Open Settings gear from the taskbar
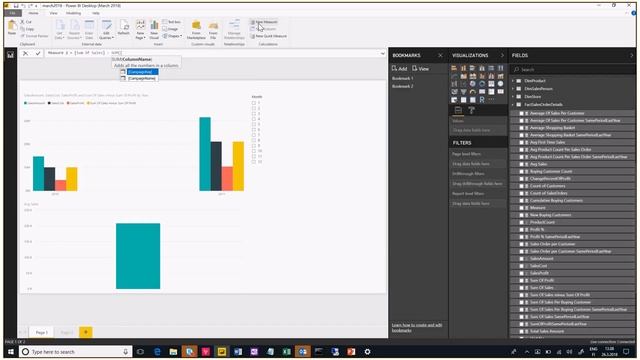This screenshot has width=640, height=360. (367, 351)
